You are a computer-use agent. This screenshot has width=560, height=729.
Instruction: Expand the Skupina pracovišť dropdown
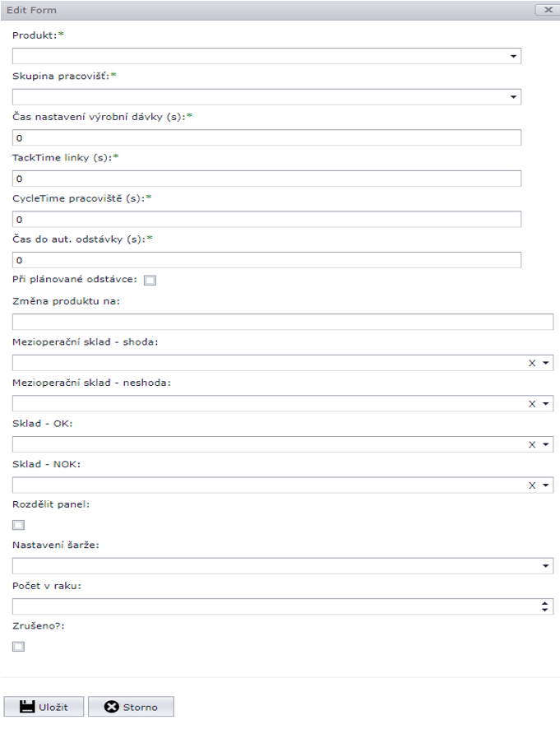513,97
